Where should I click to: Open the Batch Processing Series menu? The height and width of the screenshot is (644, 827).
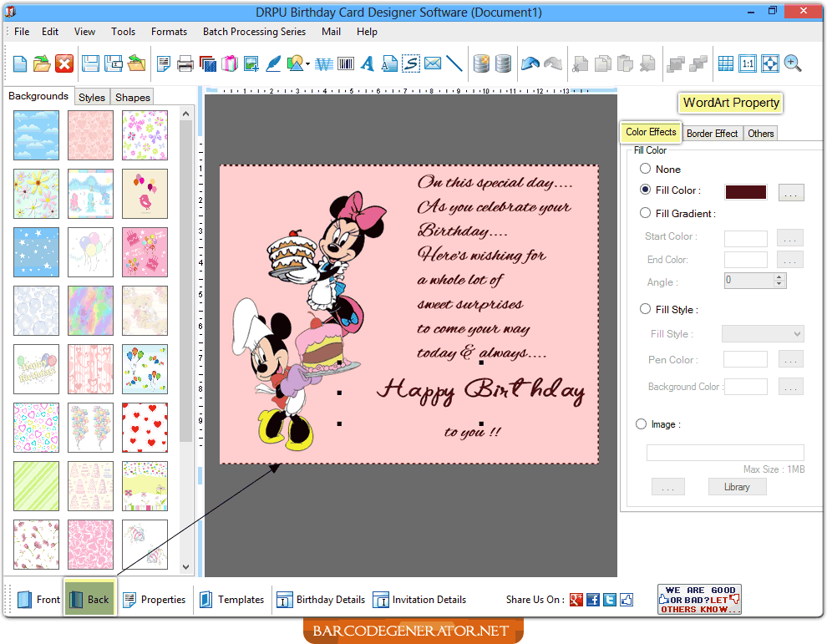pyautogui.click(x=254, y=32)
